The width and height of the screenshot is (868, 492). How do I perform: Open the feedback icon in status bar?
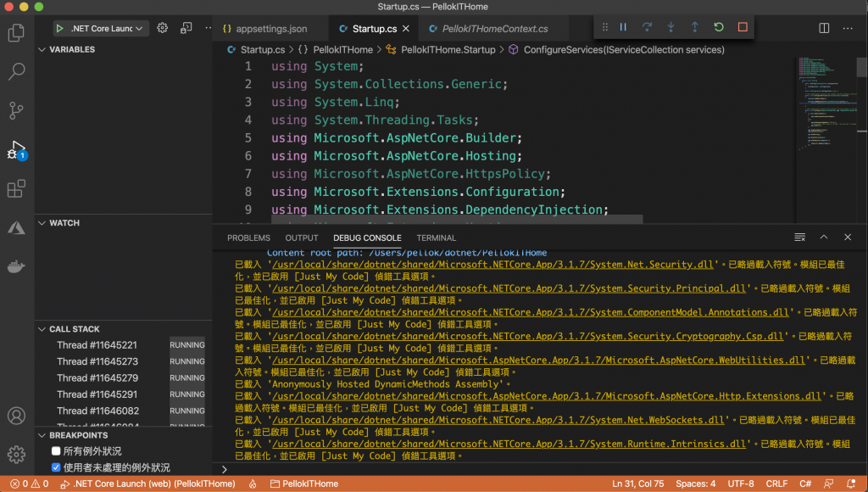coord(828,484)
